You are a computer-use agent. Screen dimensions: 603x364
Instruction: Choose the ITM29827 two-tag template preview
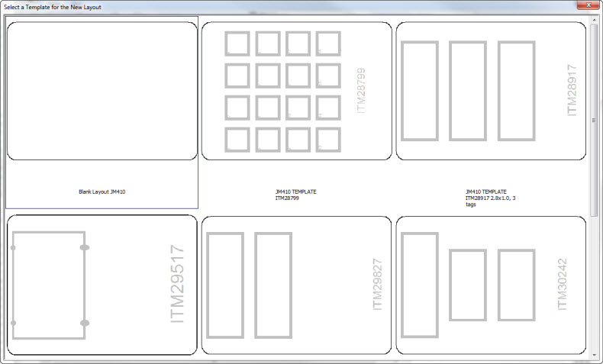tap(296, 285)
